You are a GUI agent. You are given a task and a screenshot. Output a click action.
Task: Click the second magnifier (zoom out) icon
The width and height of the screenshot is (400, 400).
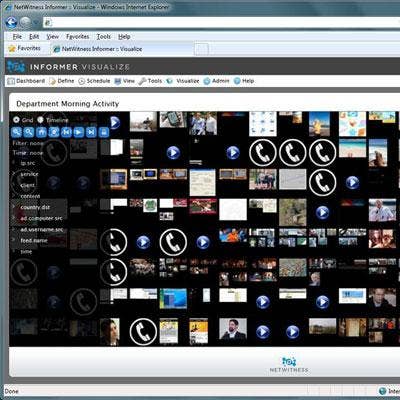pyautogui.click(x=29, y=132)
